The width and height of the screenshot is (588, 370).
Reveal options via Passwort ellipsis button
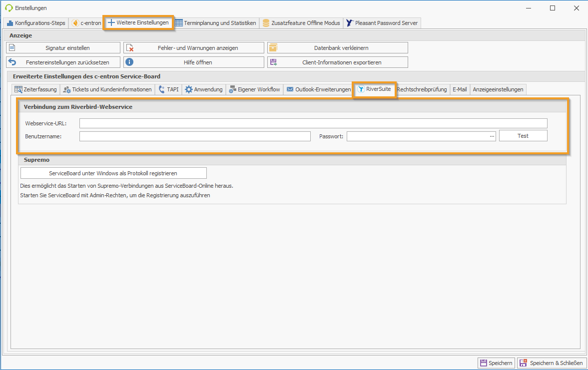(492, 136)
